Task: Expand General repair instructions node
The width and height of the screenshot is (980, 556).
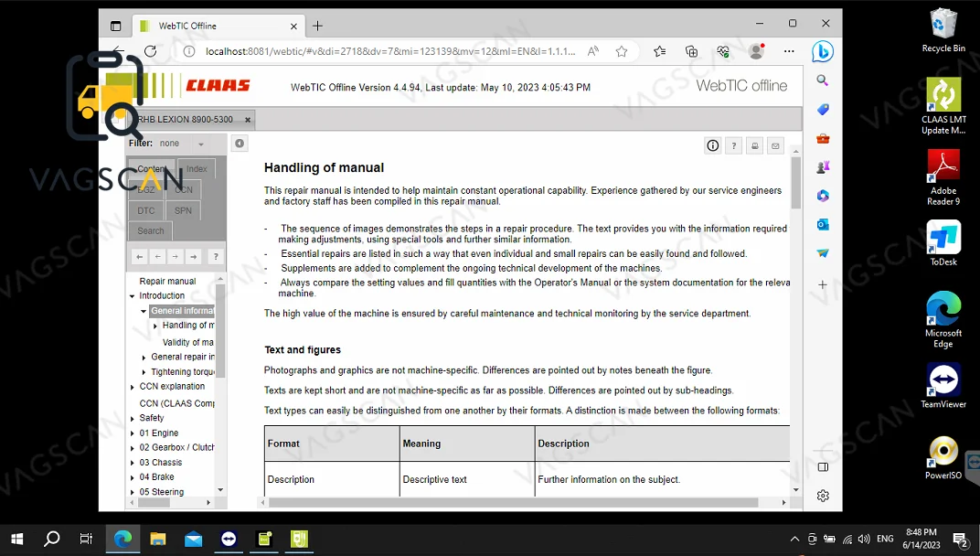Action: coord(144,358)
